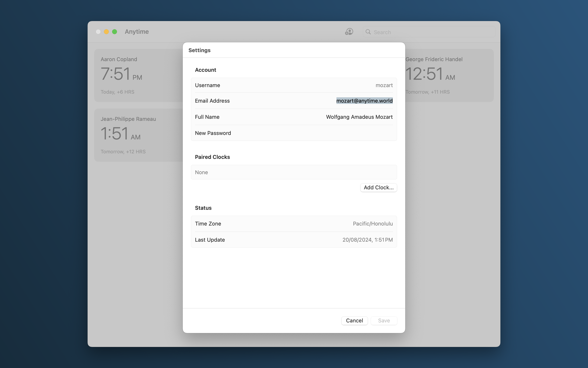Screen dimensions: 588x368
Task: Click the yellow minimize window button
Action: point(106,32)
